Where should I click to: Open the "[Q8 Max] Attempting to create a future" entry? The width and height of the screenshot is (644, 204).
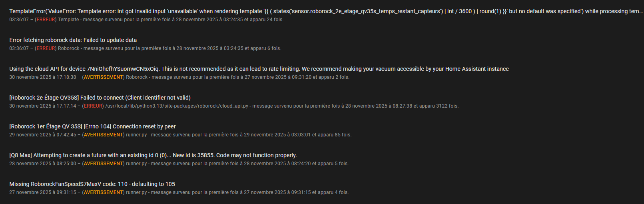pyautogui.click(x=153, y=155)
